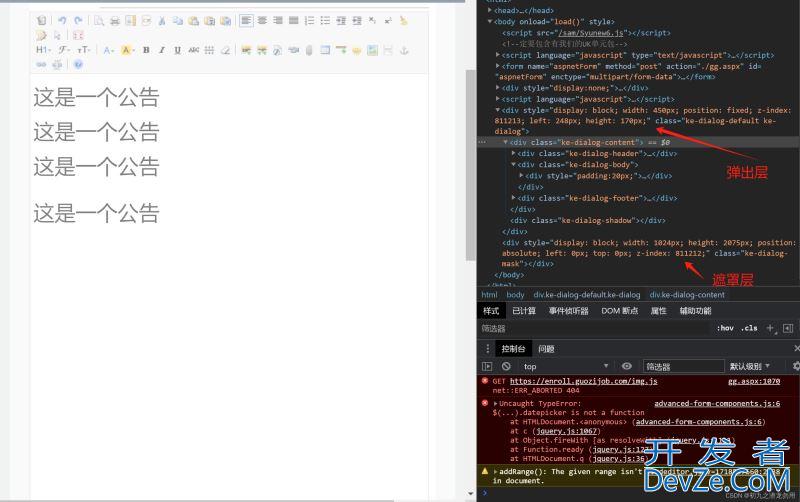800x502 pixels.
Task: Click the editor's HTML source view icon
Action: [41, 20]
